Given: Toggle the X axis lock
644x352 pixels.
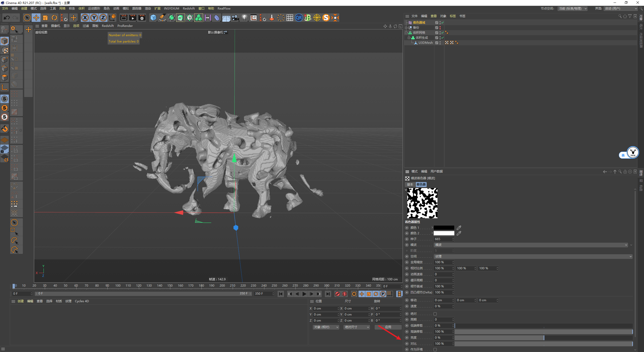Looking at the screenshot, I should (x=85, y=18).
